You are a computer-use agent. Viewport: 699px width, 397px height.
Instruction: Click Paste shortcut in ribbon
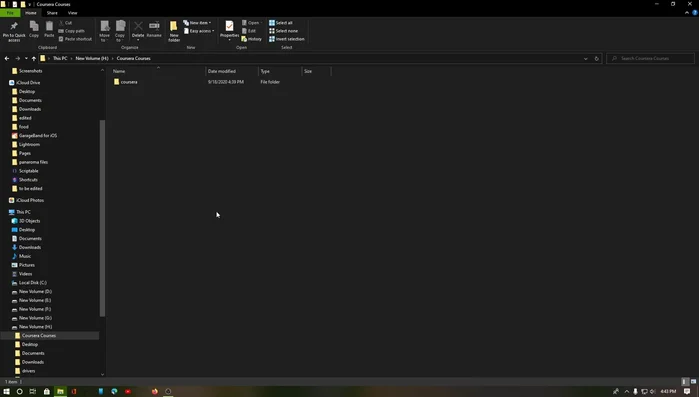click(x=75, y=39)
